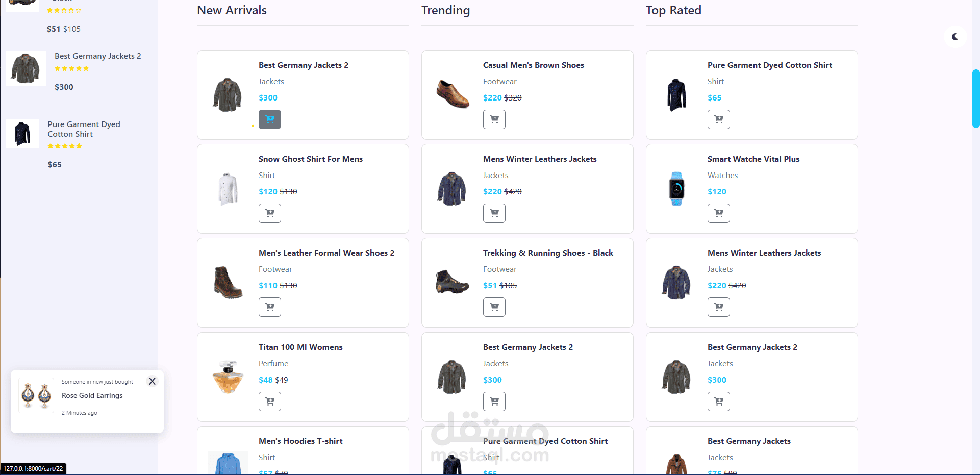The width and height of the screenshot is (980, 475).
Task: Add Trending Mens Winter Leathers Jackets to cart
Action: click(494, 213)
